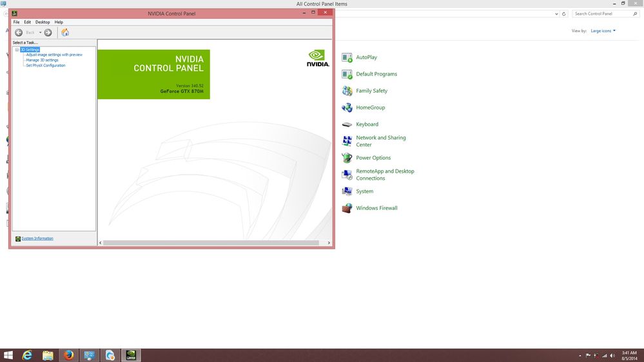The image size is (644, 362).
Task: Click the Home icon in NVIDIA toolbar
Action: coord(65,32)
